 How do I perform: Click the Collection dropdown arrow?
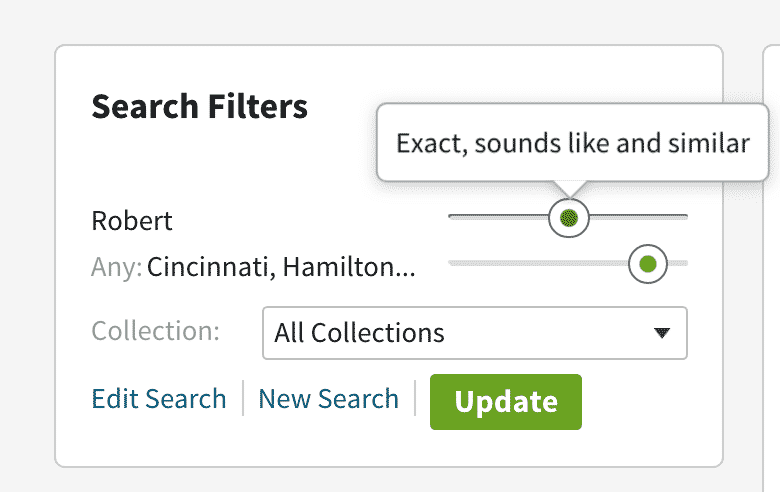click(661, 333)
